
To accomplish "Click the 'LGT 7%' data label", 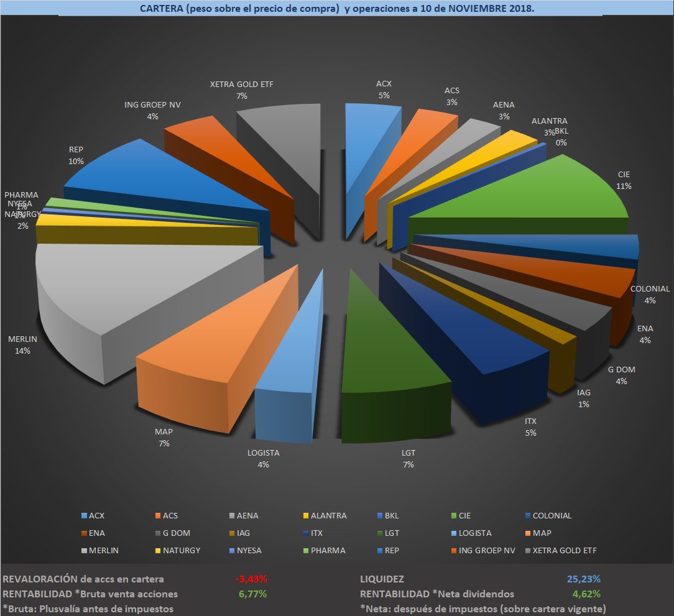I will (x=409, y=458).
